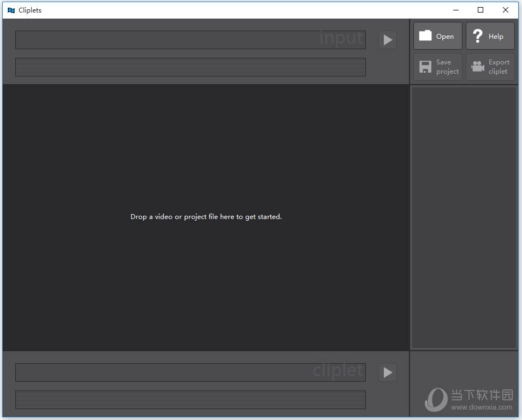Click the cliplet lower timeline track

coord(191,400)
